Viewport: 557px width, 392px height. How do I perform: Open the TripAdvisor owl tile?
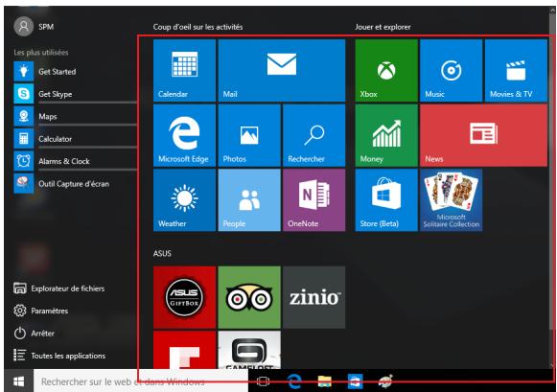point(249,297)
